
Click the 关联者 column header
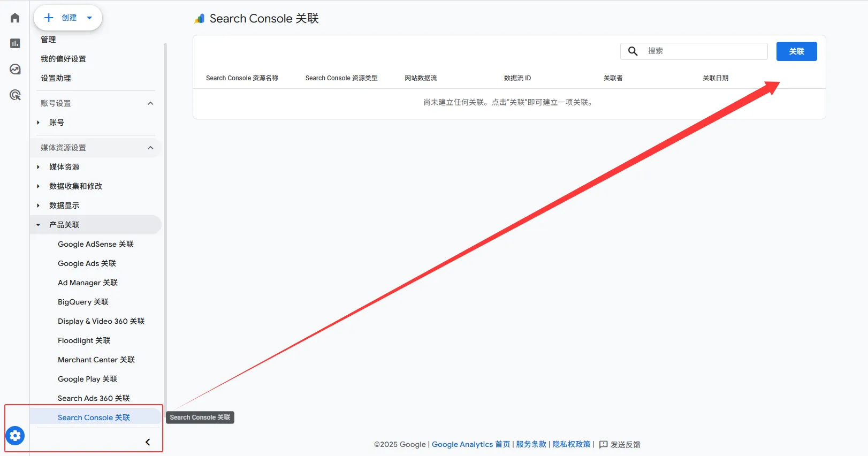(613, 78)
